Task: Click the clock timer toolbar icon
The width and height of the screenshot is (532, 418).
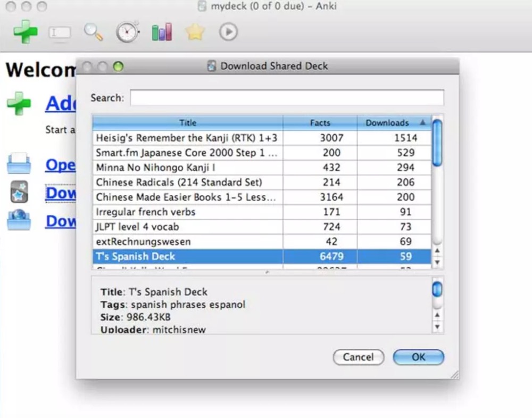Action: point(128,32)
